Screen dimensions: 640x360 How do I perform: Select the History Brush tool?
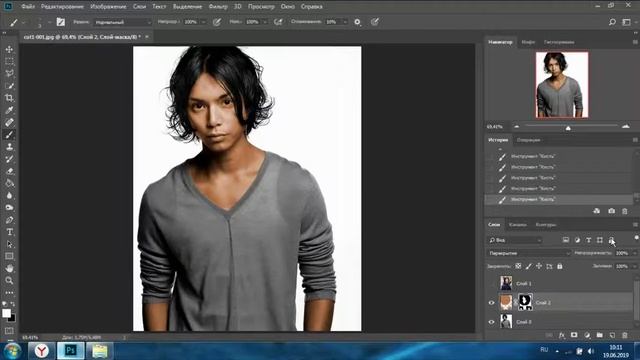pos(9,159)
